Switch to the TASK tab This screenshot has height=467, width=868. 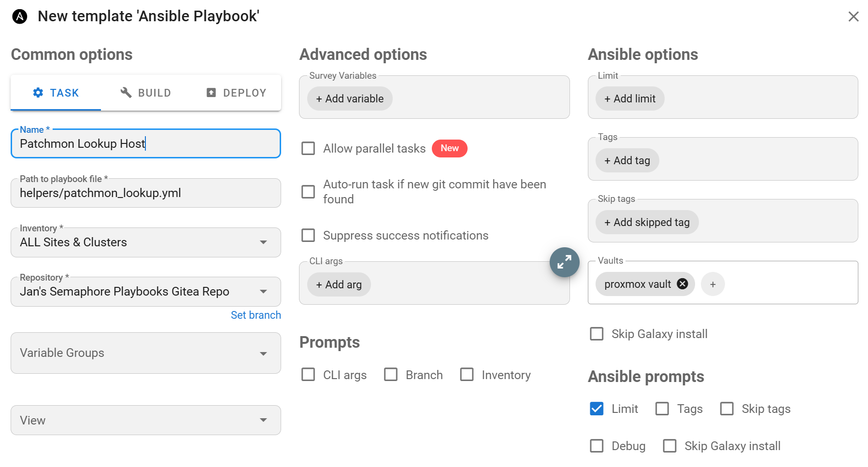pyautogui.click(x=56, y=93)
